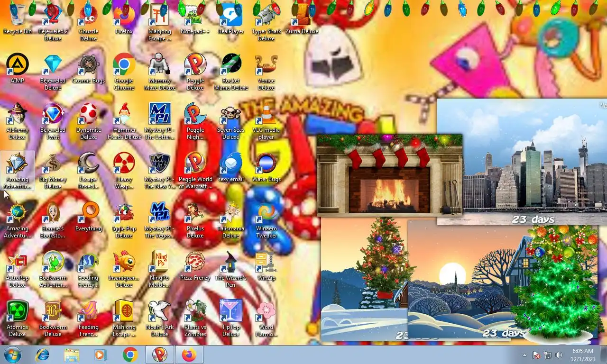Click the Christmas fireplace desktop gadget
607x364 pixels.
click(x=389, y=175)
